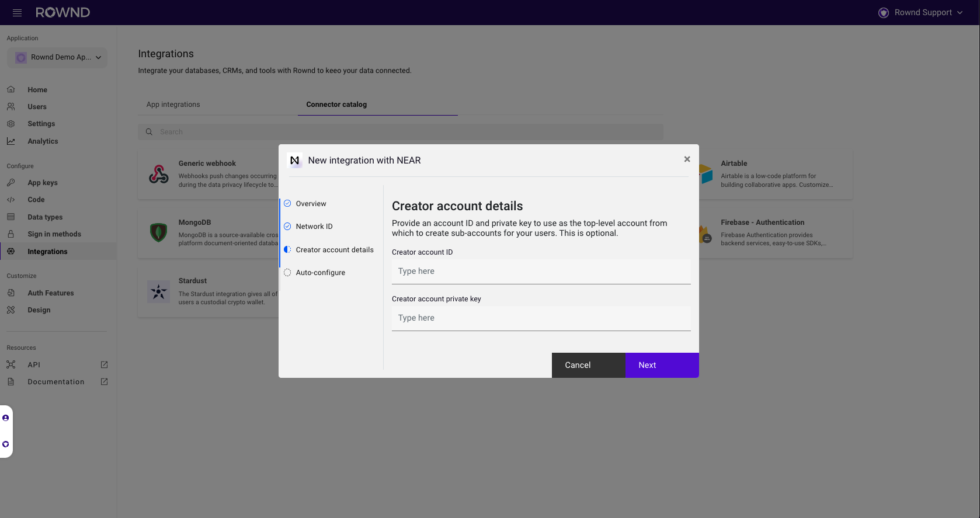Open Analytics page
The image size is (980, 518).
coord(43,141)
